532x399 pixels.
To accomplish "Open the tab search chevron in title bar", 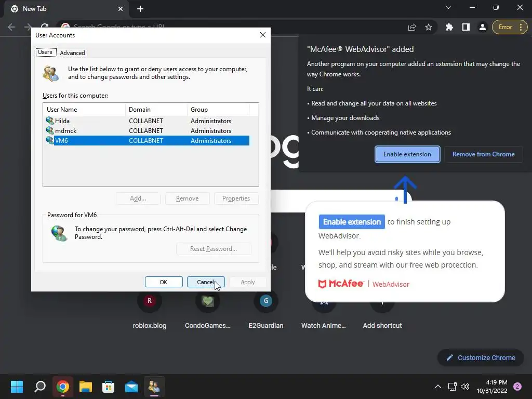I will (448, 7).
